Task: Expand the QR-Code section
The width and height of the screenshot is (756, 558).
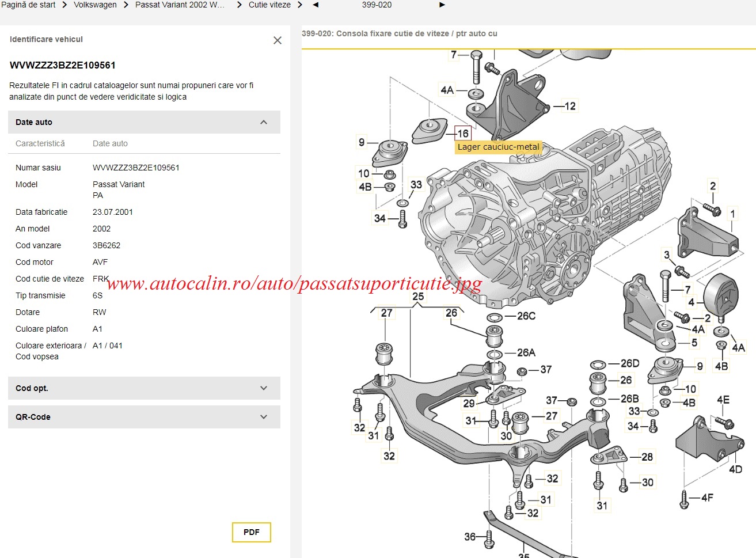Action: click(x=264, y=417)
